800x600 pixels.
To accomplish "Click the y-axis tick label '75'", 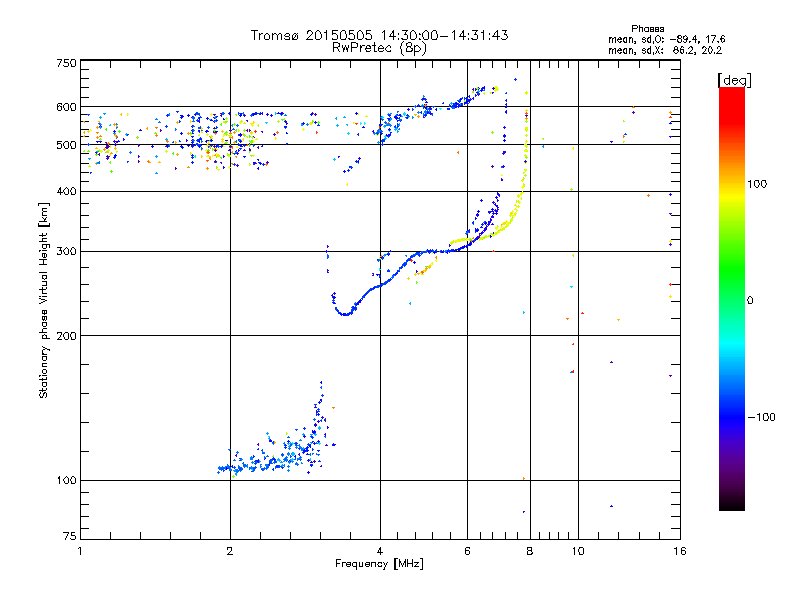I will (70, 536).
